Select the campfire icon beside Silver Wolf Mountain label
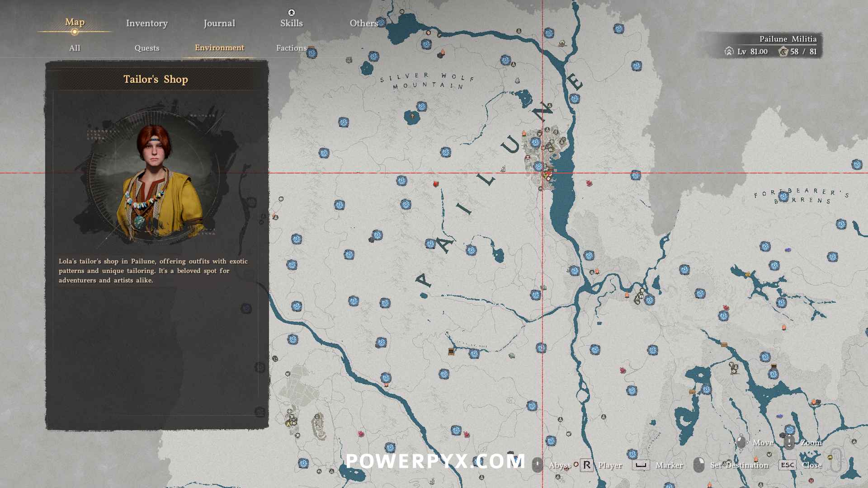Image resolution: width=868 pixels, height=488 pixels. pos(442,53)
